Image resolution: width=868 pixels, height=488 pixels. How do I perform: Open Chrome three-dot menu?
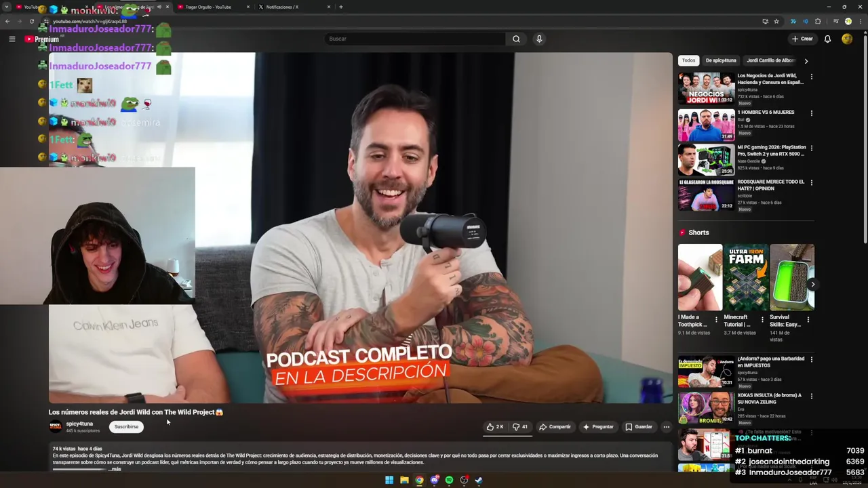(859, 21)
